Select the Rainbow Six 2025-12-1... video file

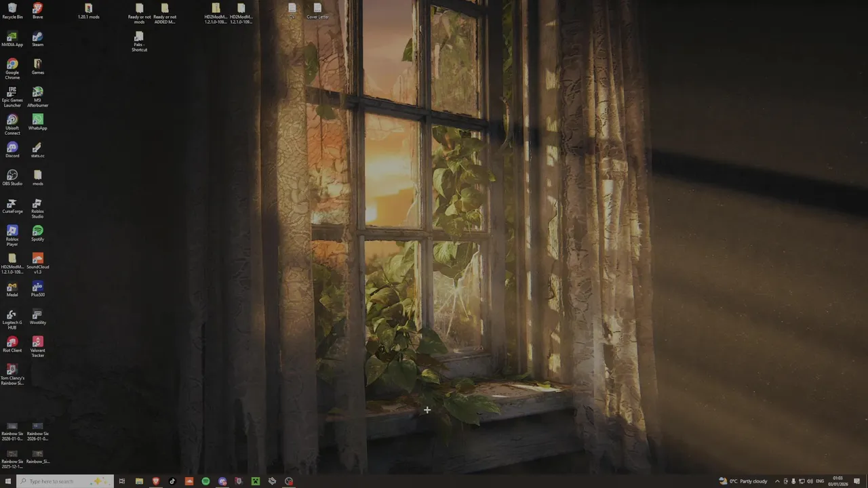coord(12,459)
